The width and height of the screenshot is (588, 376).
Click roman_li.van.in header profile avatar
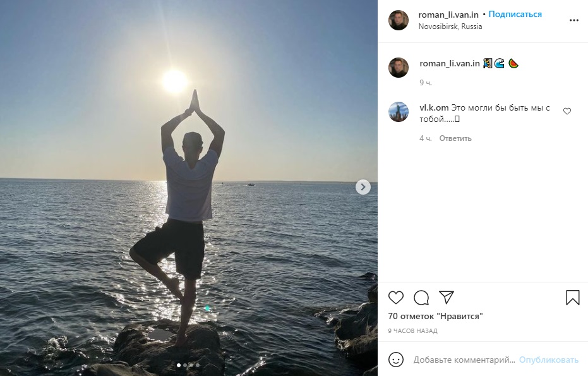click(399, 20)
